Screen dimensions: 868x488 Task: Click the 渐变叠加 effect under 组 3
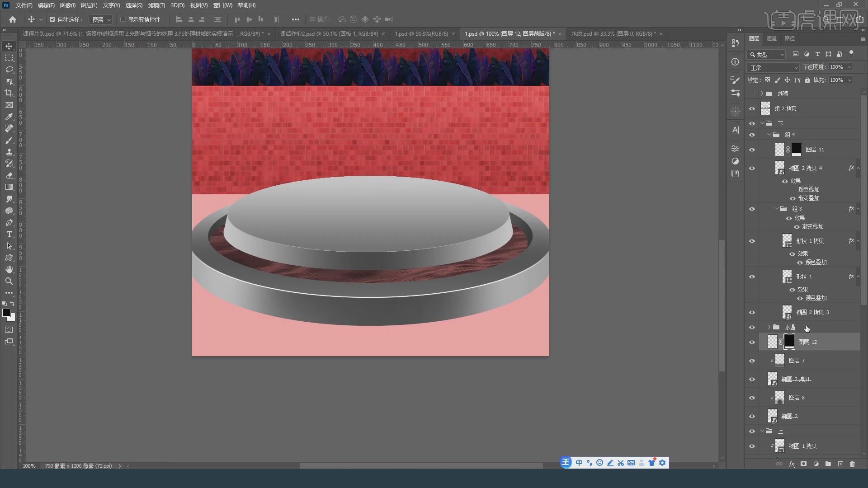pyautogui.click(x=812, y=227)
